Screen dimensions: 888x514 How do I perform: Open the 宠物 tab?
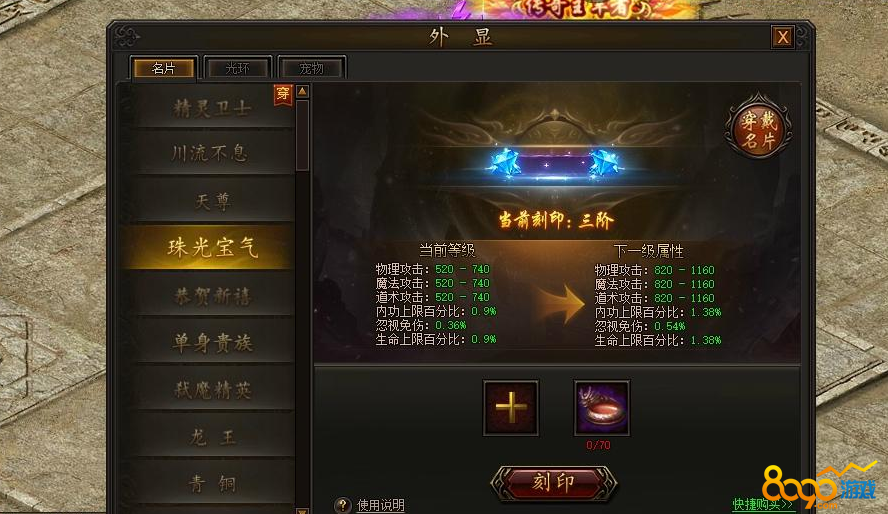311,68
